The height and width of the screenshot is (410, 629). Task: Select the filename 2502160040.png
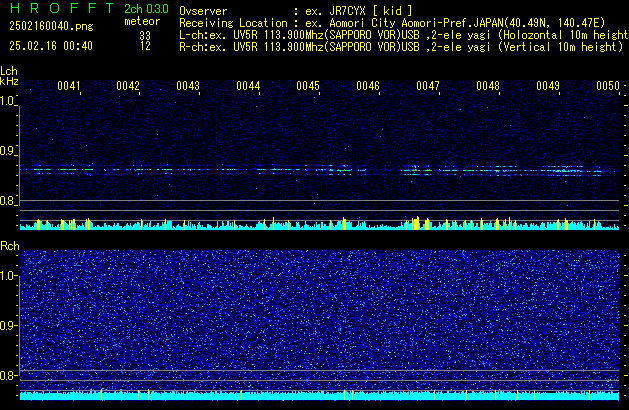pyautogui.click(x=51, y=26)
